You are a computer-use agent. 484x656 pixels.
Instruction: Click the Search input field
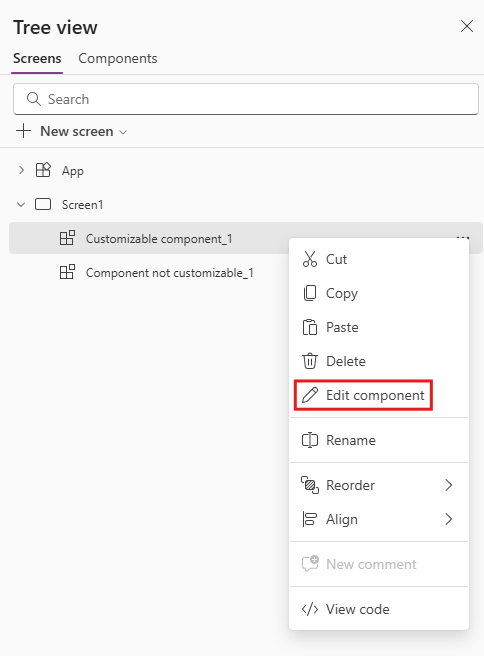pos(246,99)
